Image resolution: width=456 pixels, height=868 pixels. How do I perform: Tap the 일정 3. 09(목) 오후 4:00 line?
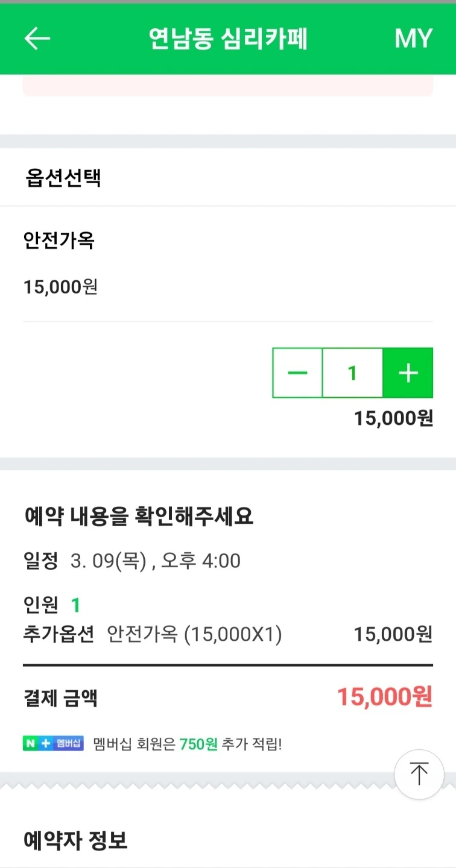131,561
